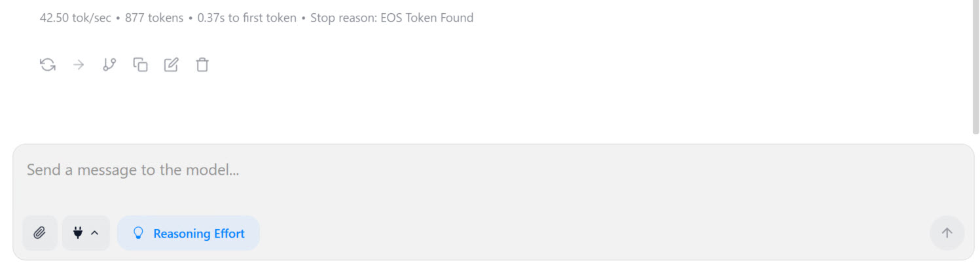The image size is (980, 269).
Task: Click the plug integrations icon
Action: [78, 233]
